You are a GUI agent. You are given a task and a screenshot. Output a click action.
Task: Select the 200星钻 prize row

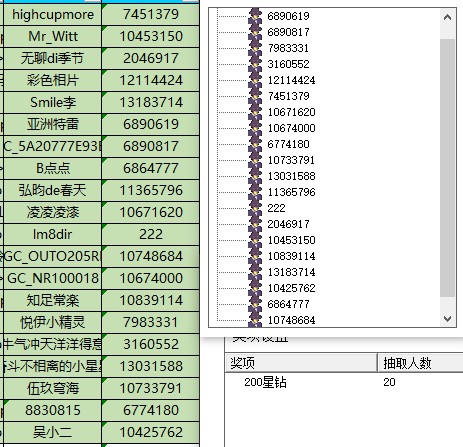click(x=344, y=382)
